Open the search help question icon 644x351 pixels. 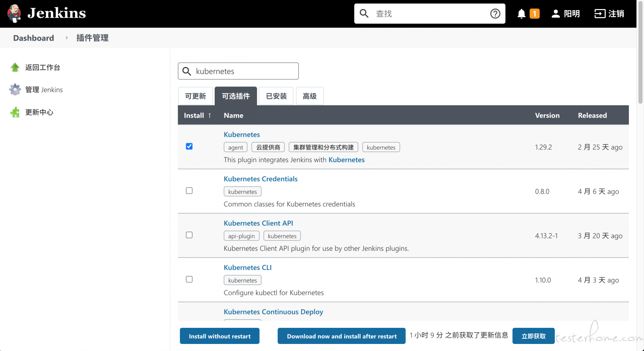pos(495,13)
